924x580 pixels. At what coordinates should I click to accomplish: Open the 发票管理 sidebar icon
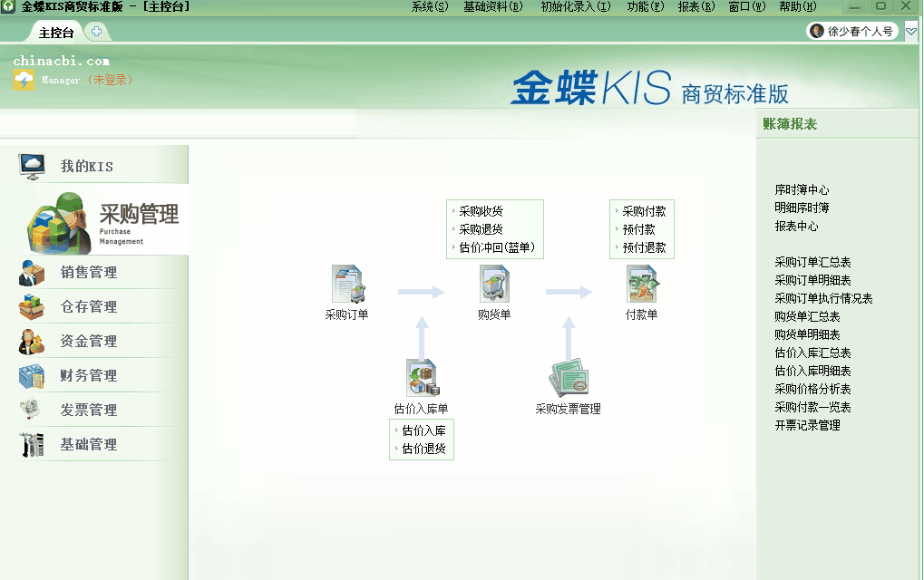[x=30, y=410]
